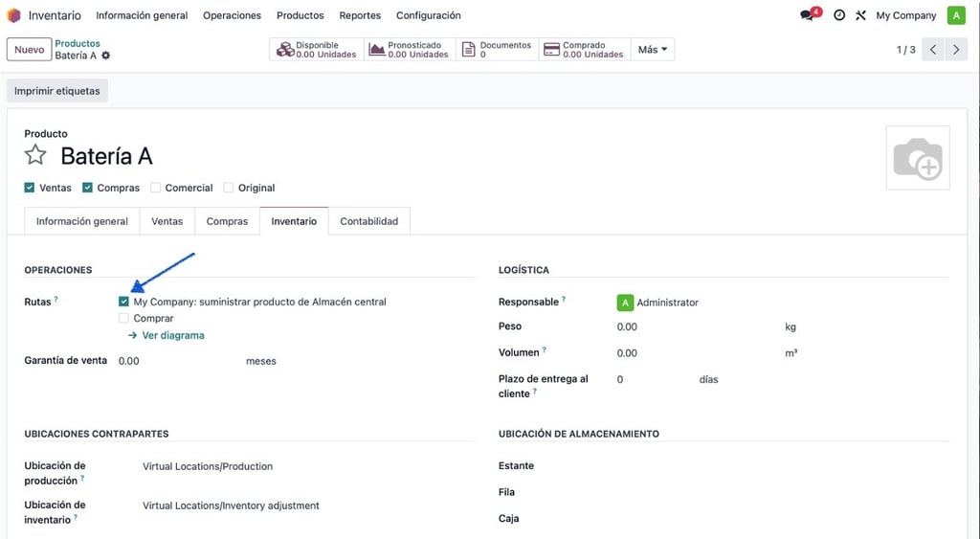Switch to the Ventas tab
This screenshot has width=980, height=539.
[x=167, y=221]
